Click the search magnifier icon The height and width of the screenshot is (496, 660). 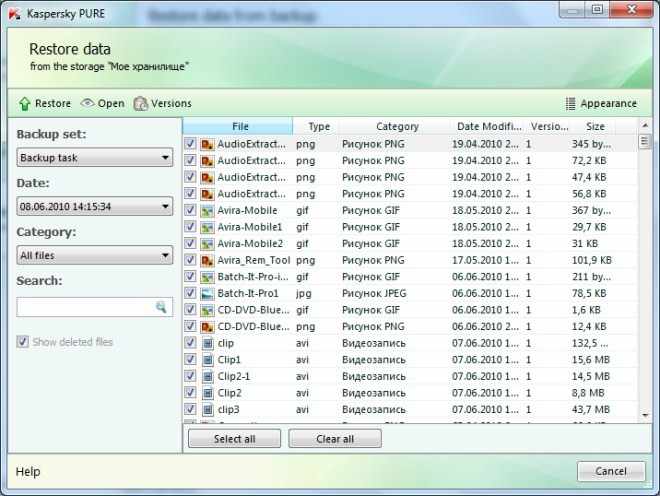point(161,307)
